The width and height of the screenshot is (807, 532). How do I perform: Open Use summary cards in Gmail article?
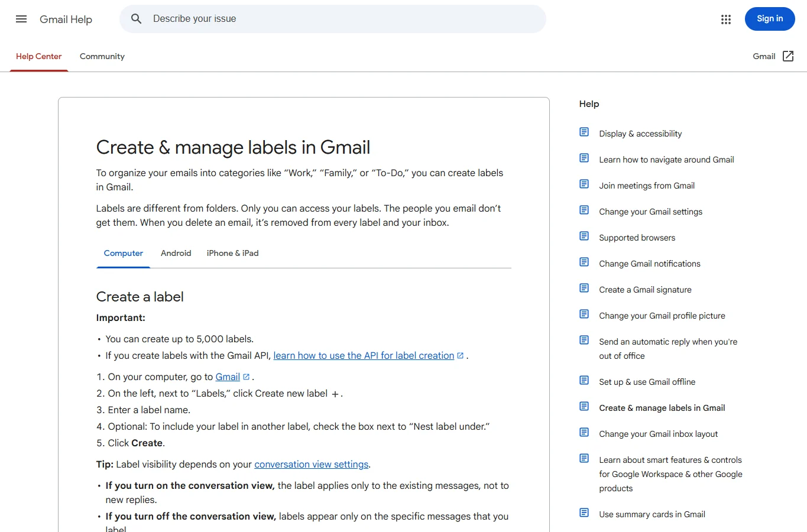652,514
